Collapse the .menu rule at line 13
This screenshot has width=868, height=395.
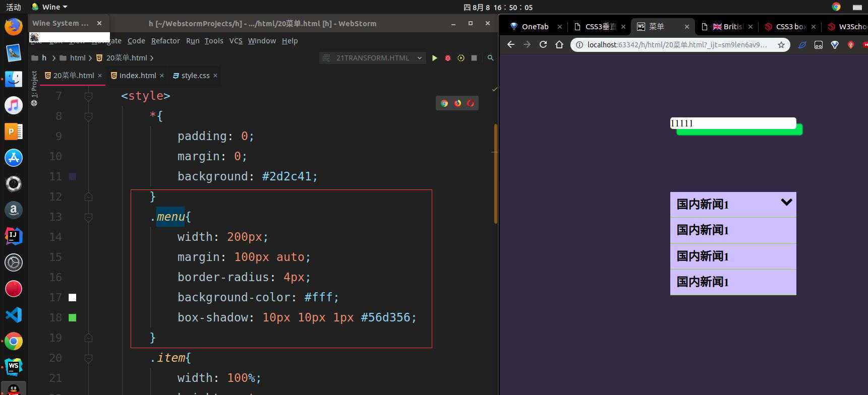(88, 217)
